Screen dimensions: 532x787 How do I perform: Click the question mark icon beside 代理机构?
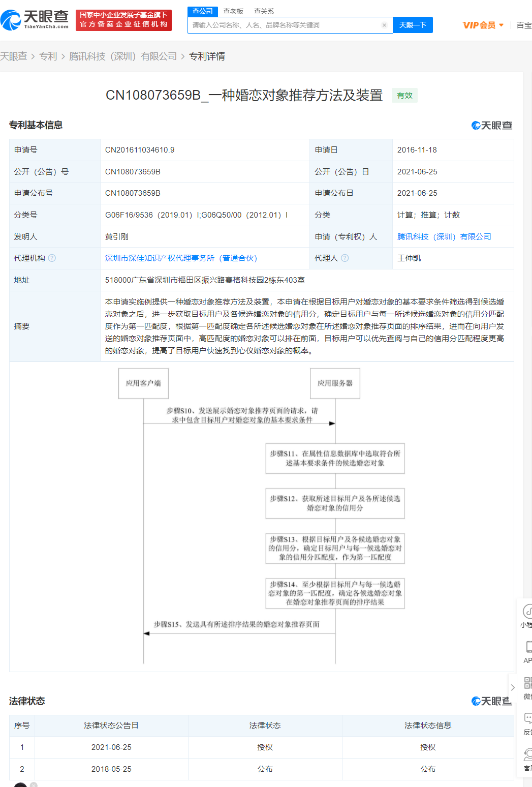coord(51,258)
